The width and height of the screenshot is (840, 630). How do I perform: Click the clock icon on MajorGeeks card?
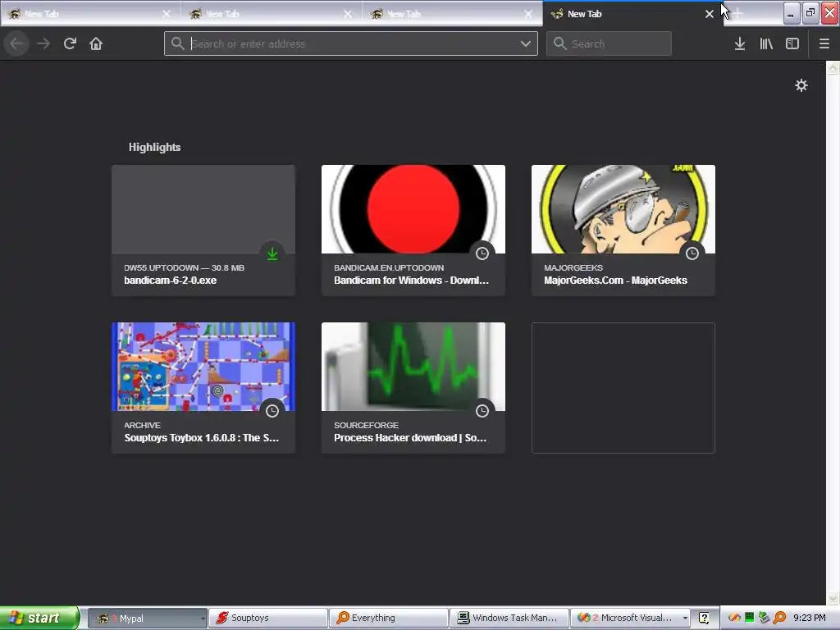(x=692, y=253)
